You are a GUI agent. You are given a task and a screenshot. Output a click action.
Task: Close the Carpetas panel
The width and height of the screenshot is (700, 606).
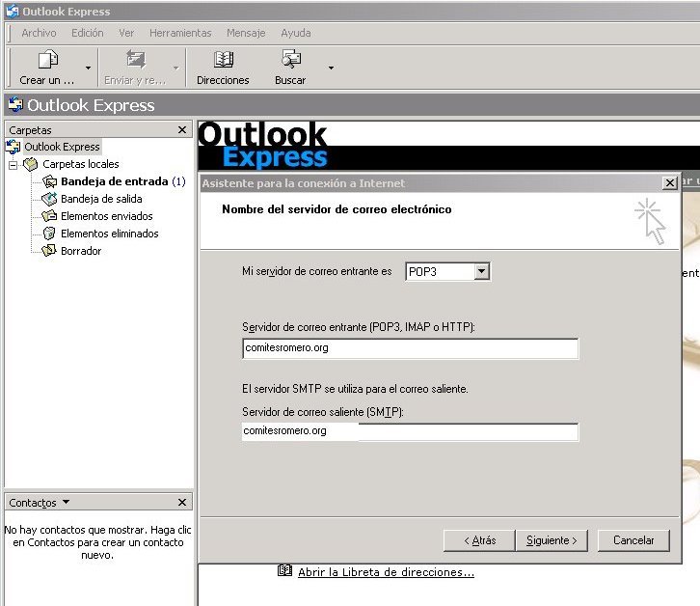point(182,129)
